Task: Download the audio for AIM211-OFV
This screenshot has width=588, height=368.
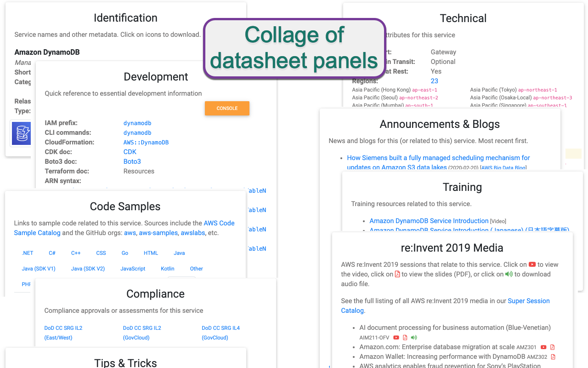Action: pyautogui.click(x=414, y=338)
